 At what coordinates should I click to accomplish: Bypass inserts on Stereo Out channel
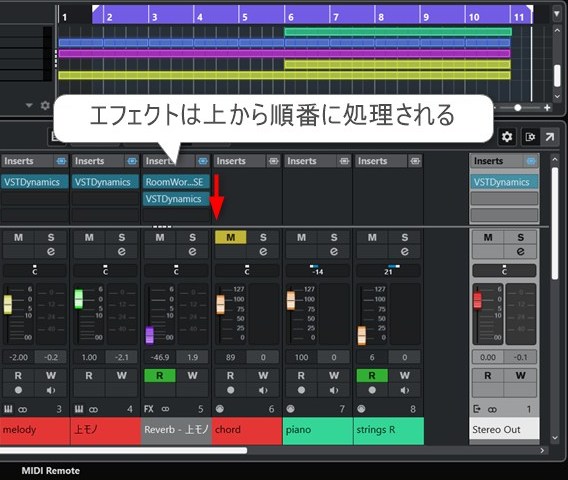coord(531,161)
